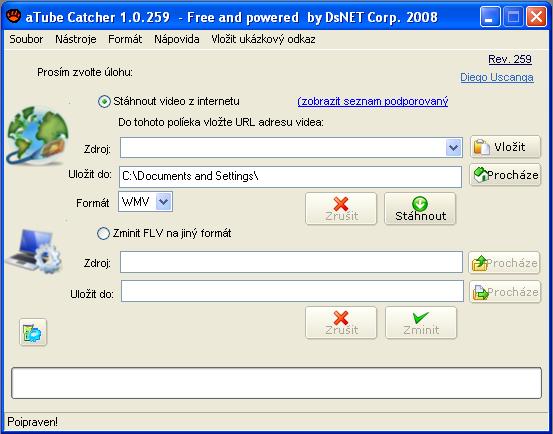This screenshot has height=434, width=553.
Task: Open the Soubor menu
Action: click(26, 39)
